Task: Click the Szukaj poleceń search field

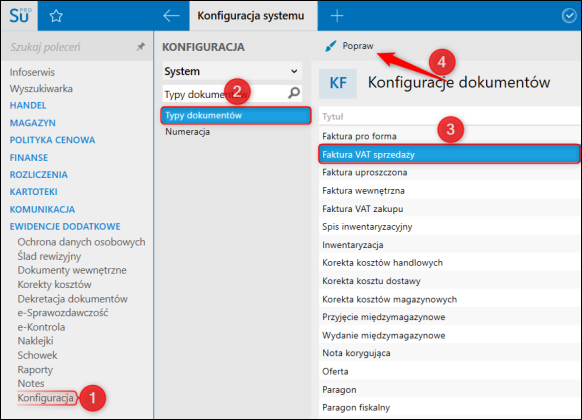Action: tap(71, 47)
